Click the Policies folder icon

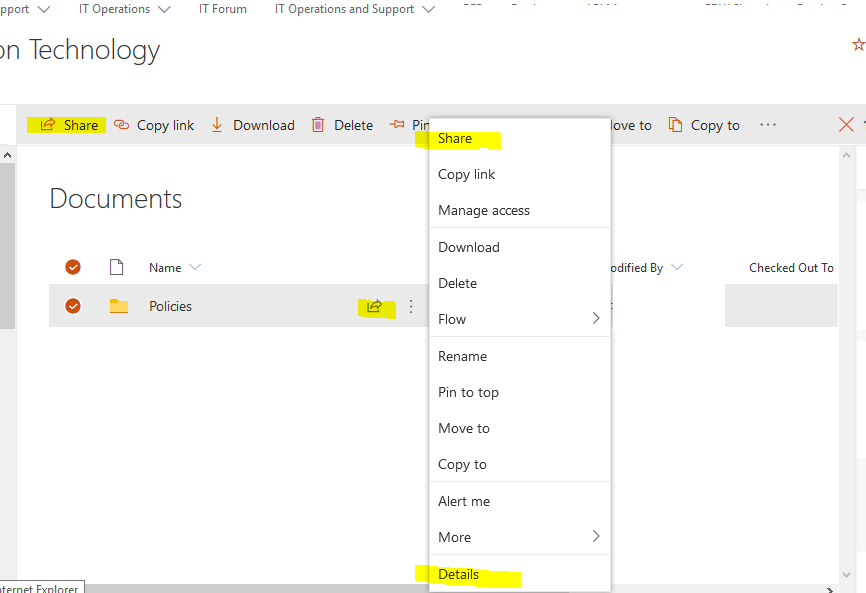[x=119, y=306]
